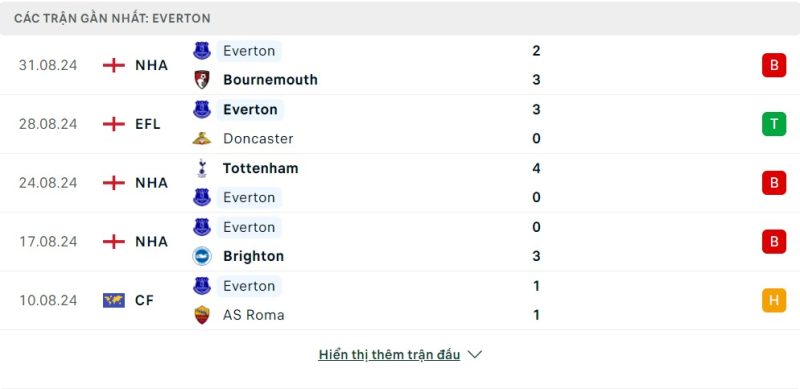Open the Tottenham team name link

[260, 168]
